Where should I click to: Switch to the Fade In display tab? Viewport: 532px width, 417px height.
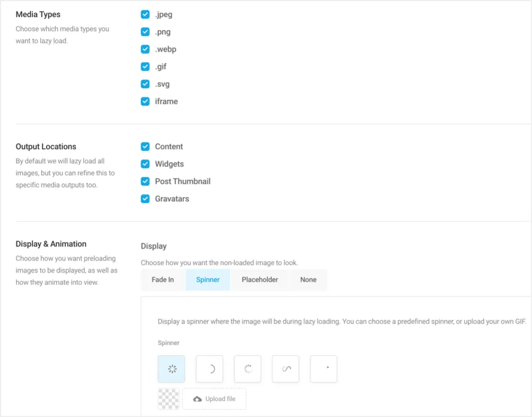163,280
